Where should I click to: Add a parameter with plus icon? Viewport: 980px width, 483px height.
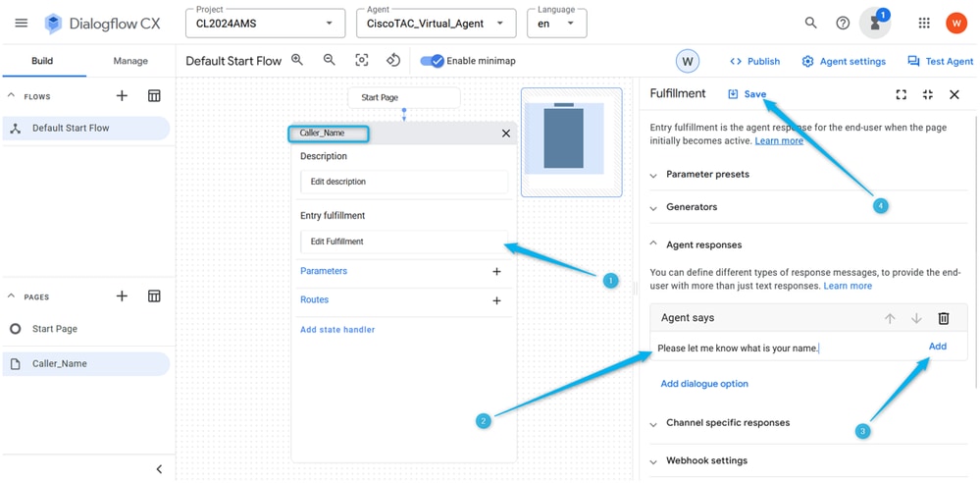click(497, 272)
